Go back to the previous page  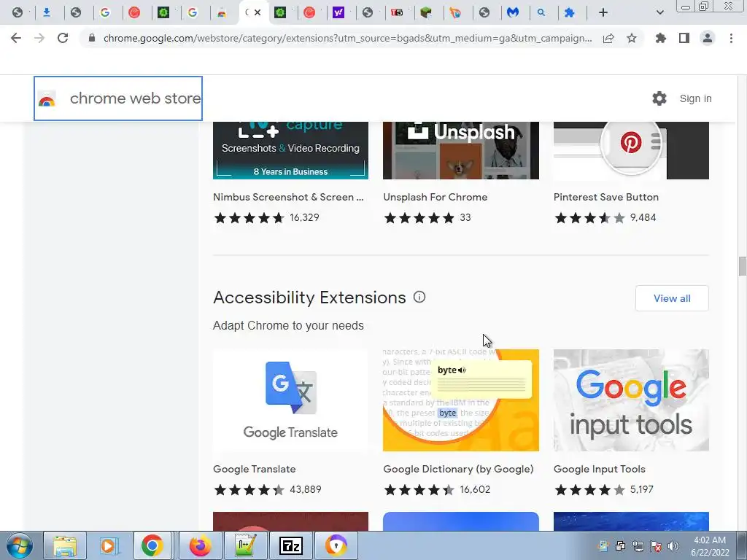(x=16, y=38)
